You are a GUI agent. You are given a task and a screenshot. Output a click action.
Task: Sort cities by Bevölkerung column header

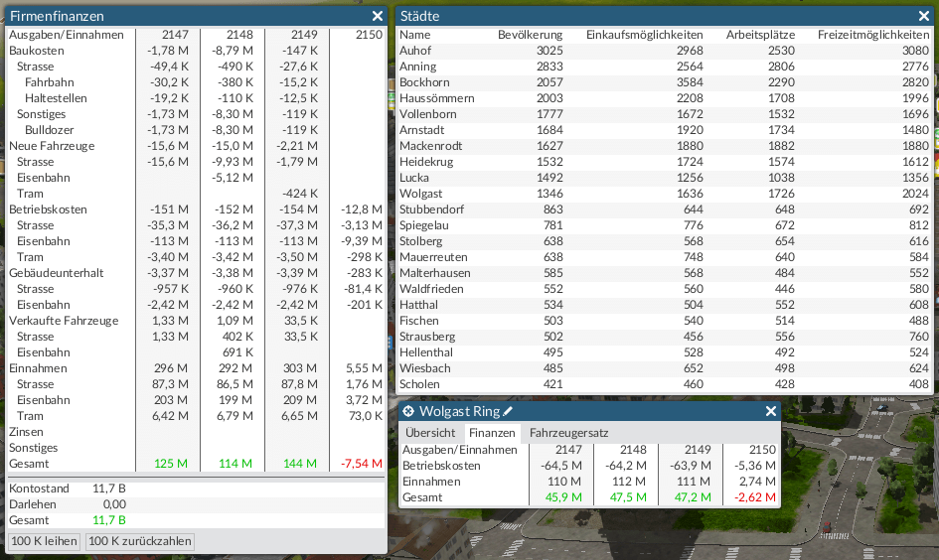(530, 35)
